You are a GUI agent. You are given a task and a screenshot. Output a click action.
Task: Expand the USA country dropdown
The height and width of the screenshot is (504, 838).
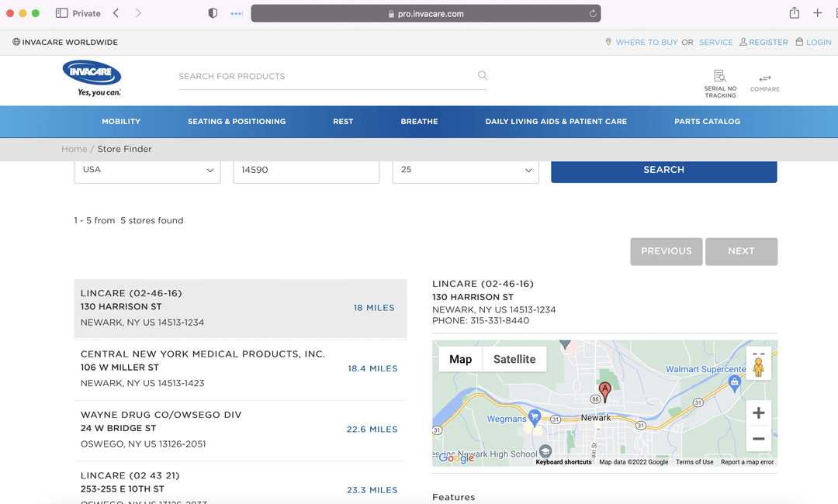147,171
